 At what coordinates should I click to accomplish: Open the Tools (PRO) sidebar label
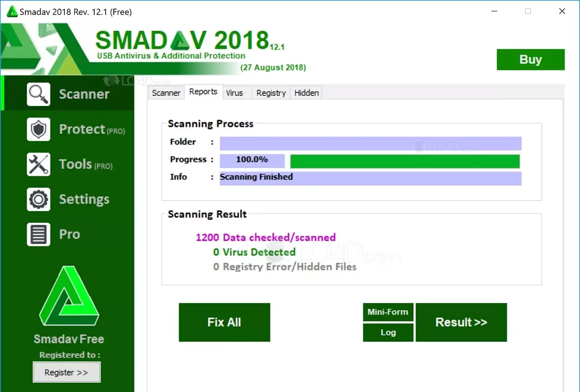coord(86,164)
